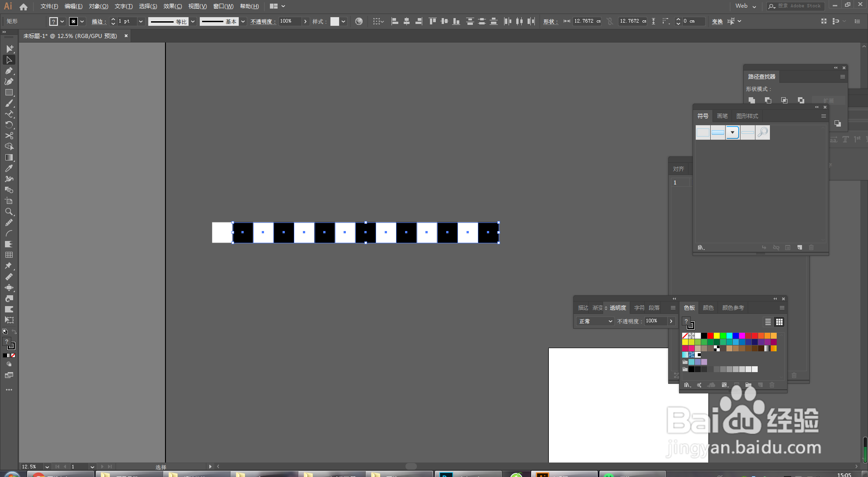Switch to 颜色 tab
The image size is (868, 477).
click(x=708, y=308)
